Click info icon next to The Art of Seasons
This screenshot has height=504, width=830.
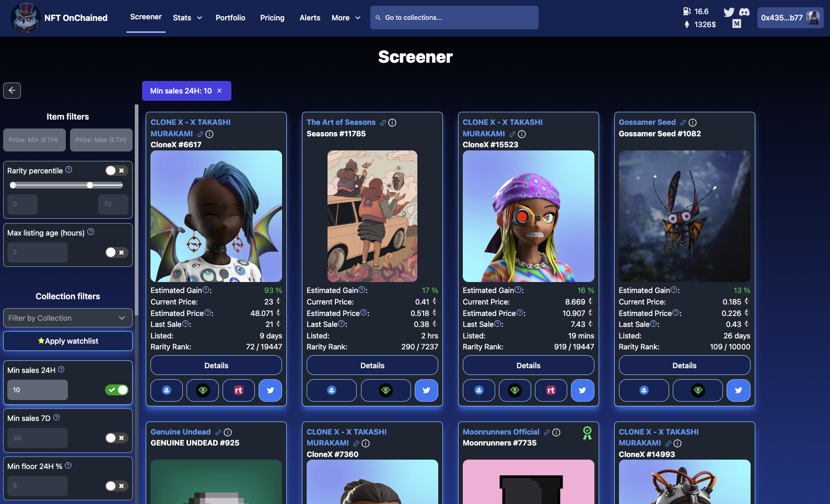[x=392, y=123]
